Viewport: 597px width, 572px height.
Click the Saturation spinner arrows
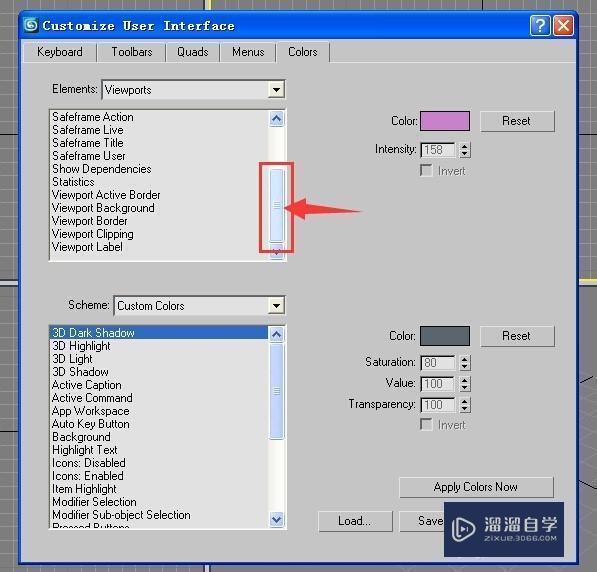click(x=465, y=363)
